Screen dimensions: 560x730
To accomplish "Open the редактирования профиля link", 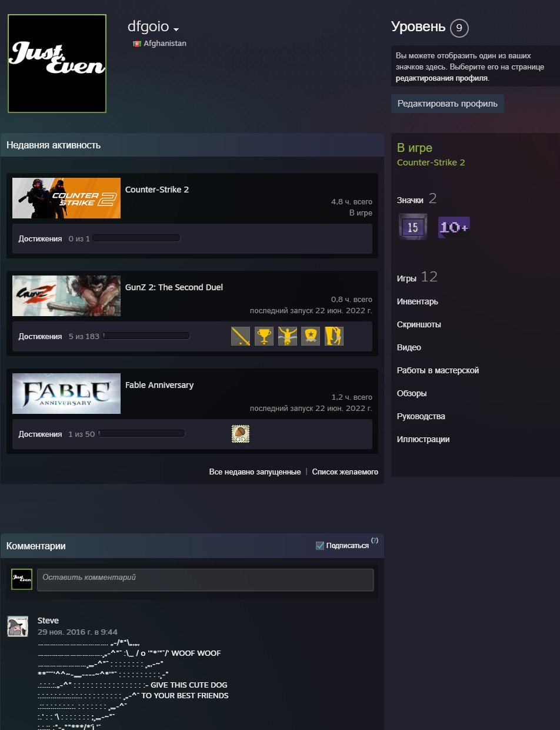I will 441,78.
